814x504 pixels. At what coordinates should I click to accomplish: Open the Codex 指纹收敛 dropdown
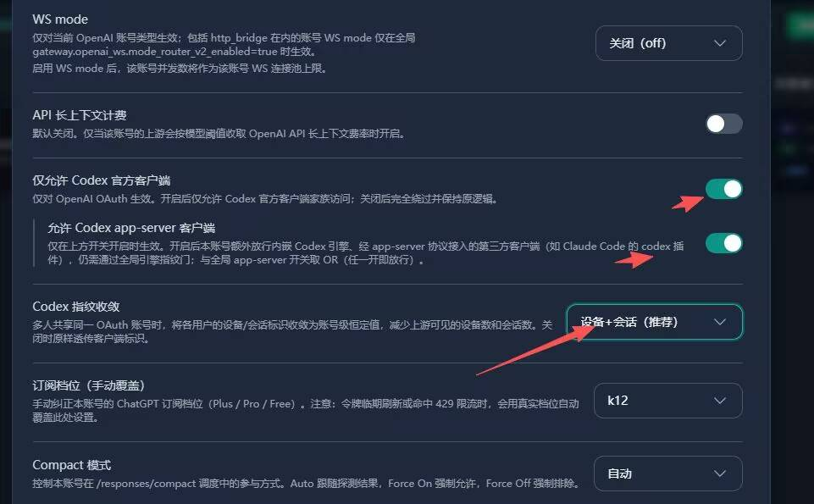654,322
